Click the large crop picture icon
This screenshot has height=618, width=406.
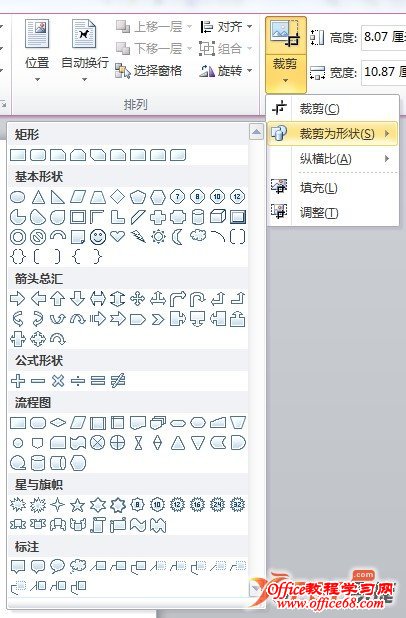[285, 35]
